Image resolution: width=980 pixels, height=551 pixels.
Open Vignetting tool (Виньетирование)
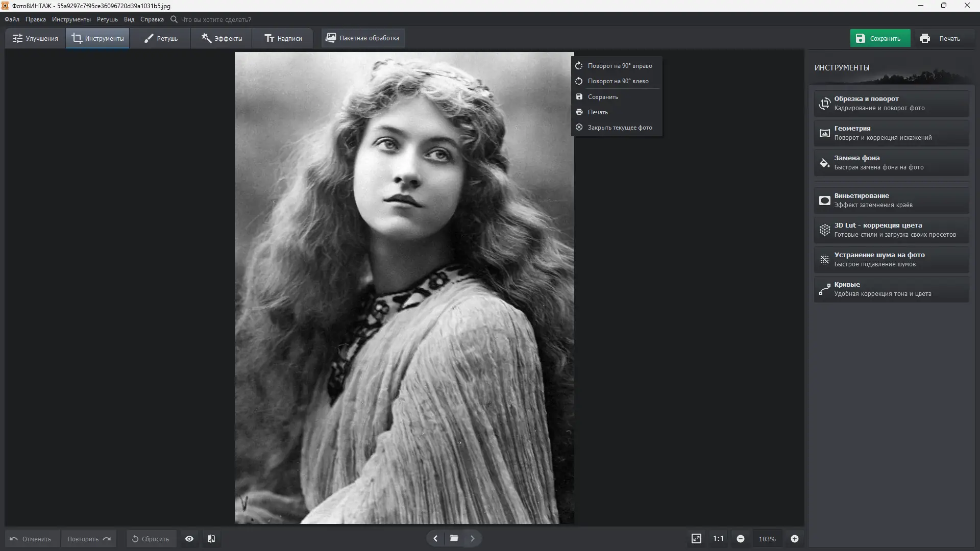pos(891,200)
